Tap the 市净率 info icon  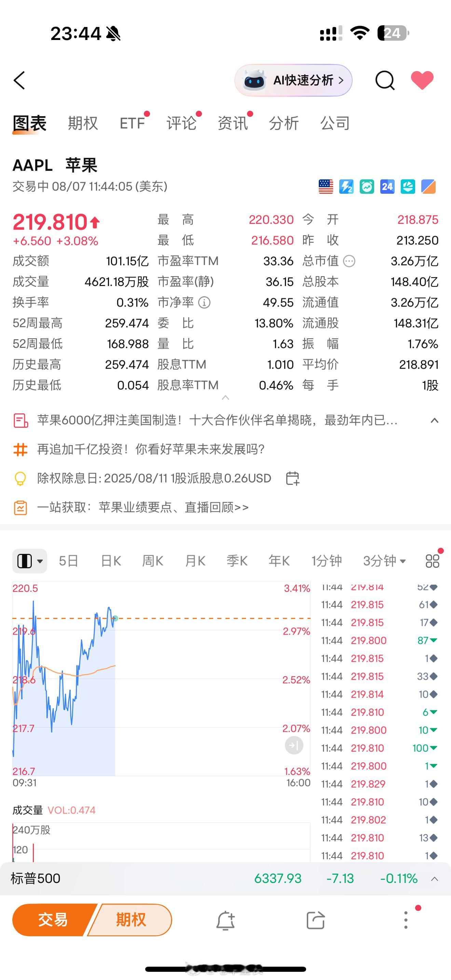click(204, 302)
